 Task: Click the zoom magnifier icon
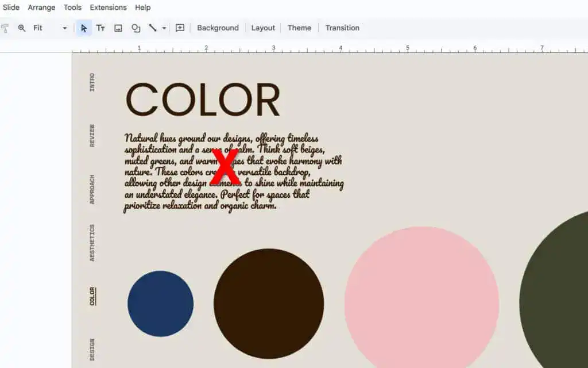click(x=22, y=28)
